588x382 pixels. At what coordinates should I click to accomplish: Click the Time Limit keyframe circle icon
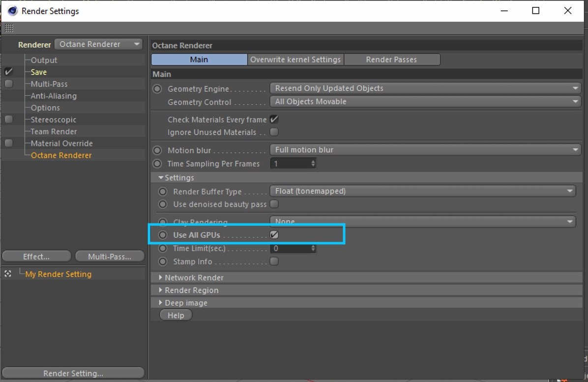[x=162, y=248]
